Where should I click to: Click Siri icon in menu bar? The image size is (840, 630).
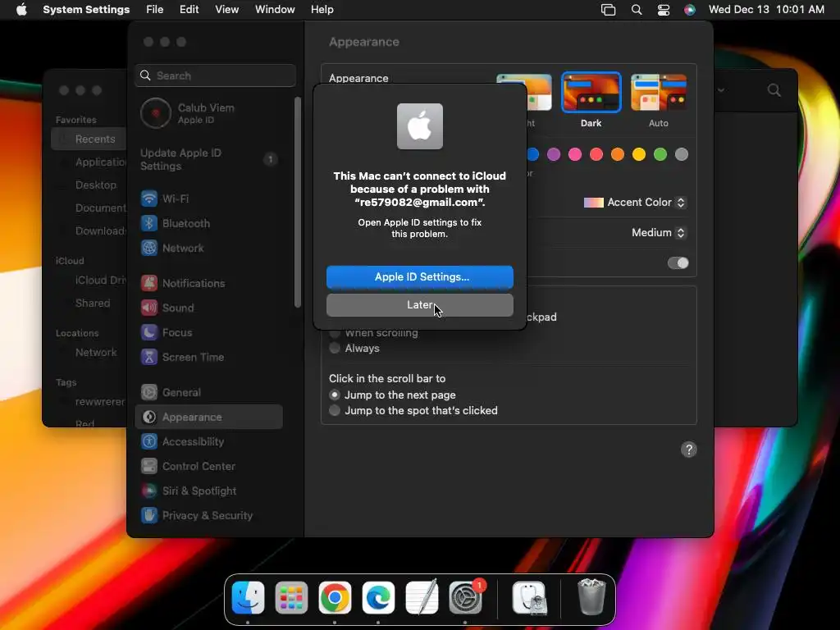pyautogui.click(x=689, y=10)
